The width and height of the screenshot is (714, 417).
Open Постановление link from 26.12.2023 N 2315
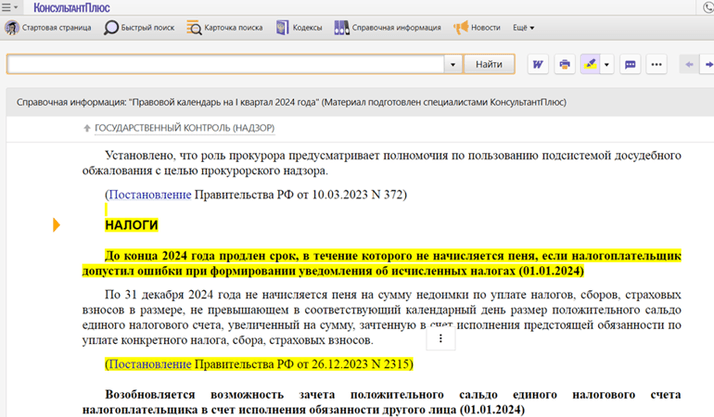(149, 365)
